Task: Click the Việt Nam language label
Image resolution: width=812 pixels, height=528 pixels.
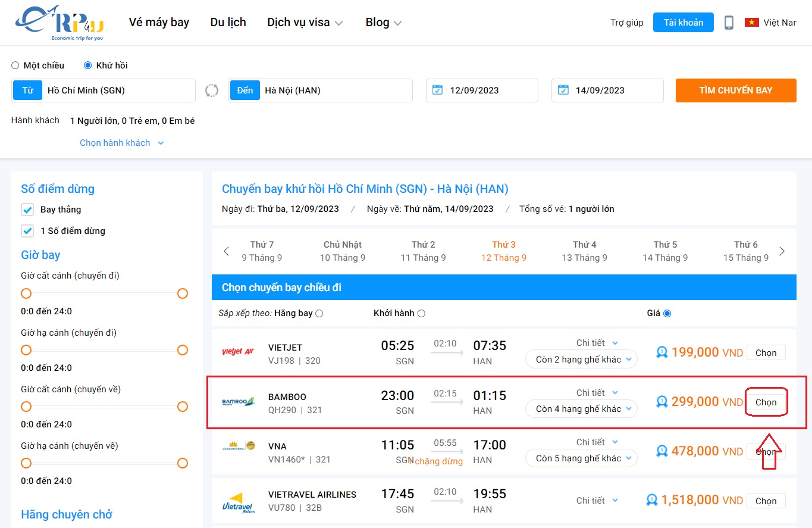Action: 780,23
